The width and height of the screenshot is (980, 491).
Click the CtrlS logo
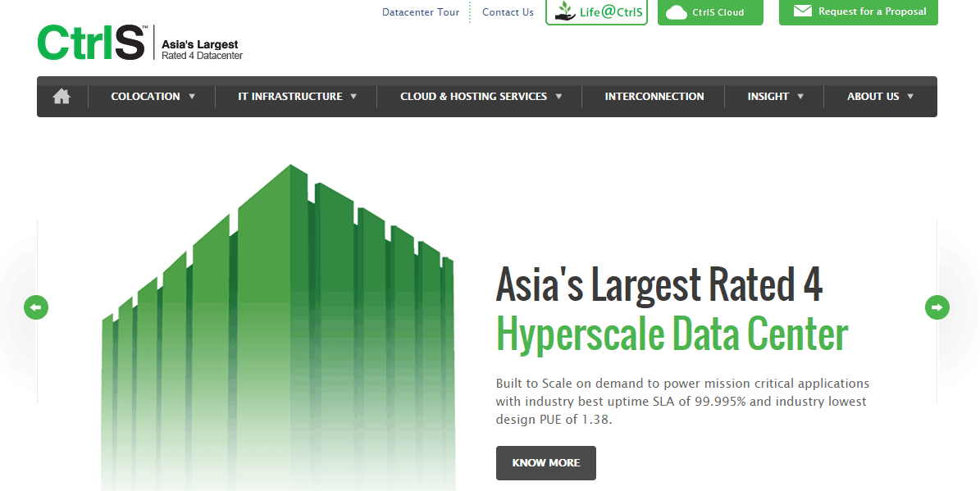(x=93, y=43)
